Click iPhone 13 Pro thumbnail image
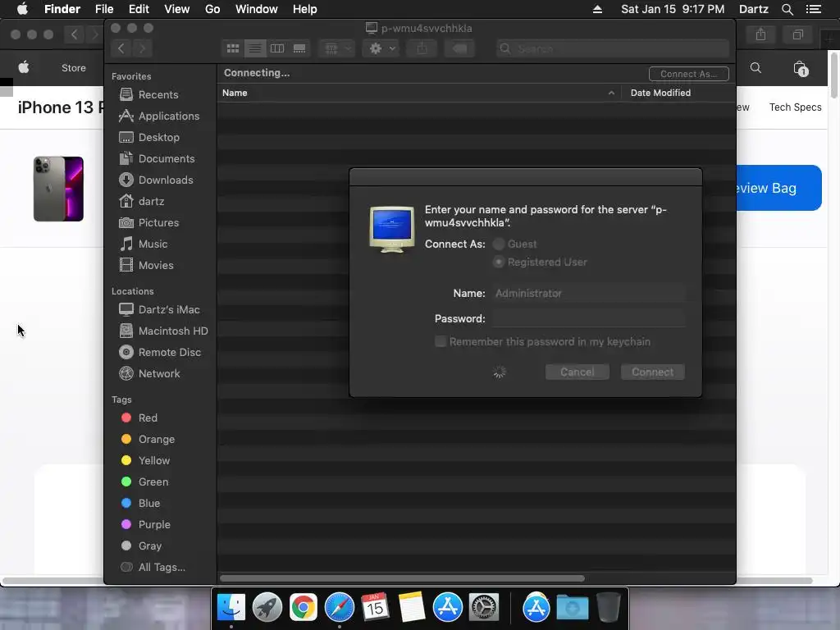The width and height of the screenshot is (840, 630). point(58,189)
